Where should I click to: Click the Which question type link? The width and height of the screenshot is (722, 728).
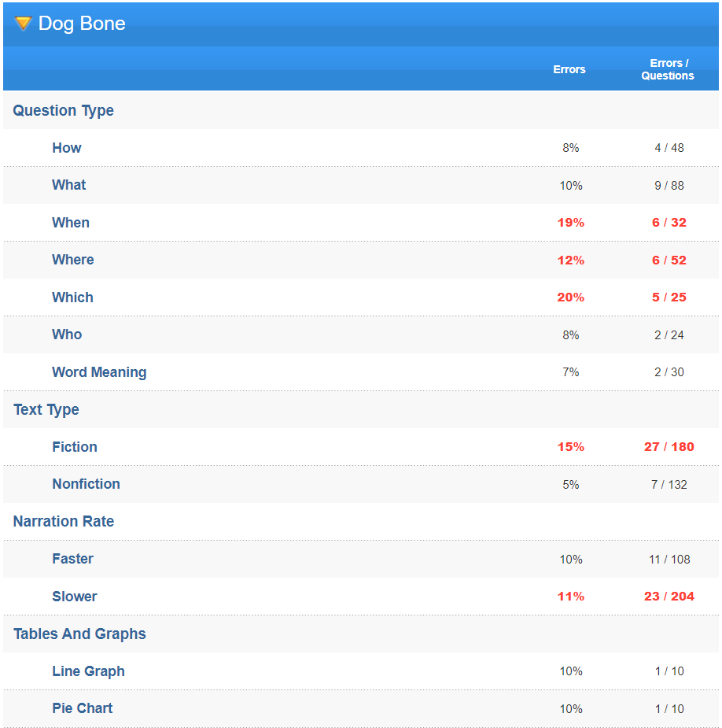[x=72, y=297]
